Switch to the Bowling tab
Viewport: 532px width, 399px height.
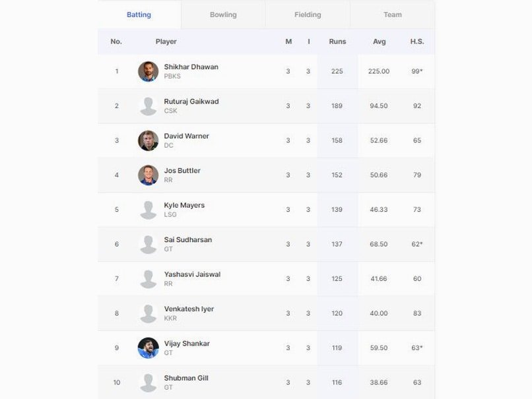point(223,15)
